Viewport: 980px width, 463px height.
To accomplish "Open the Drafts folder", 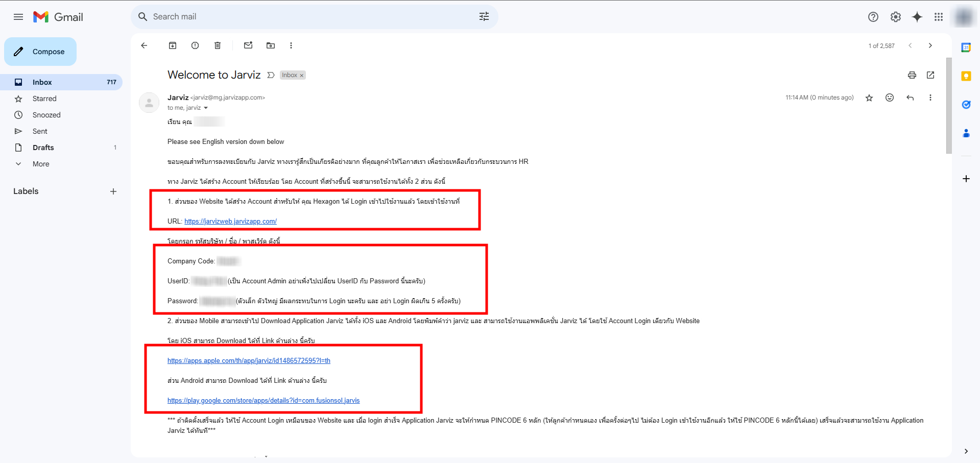I will point(43,148).
